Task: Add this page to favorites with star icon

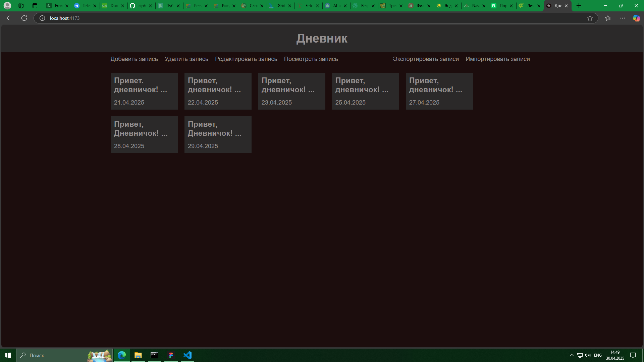Action: 590,18
